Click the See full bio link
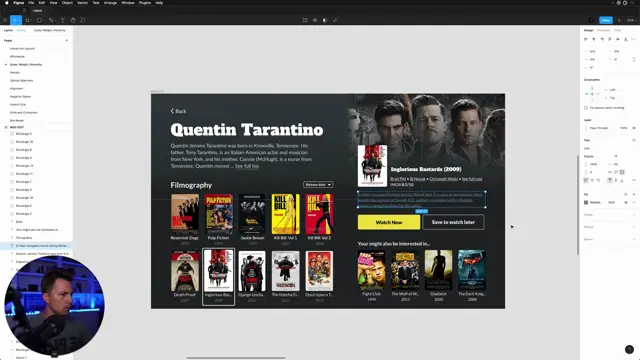This screenshot has height=360, width=640. (x=247, y=166)
